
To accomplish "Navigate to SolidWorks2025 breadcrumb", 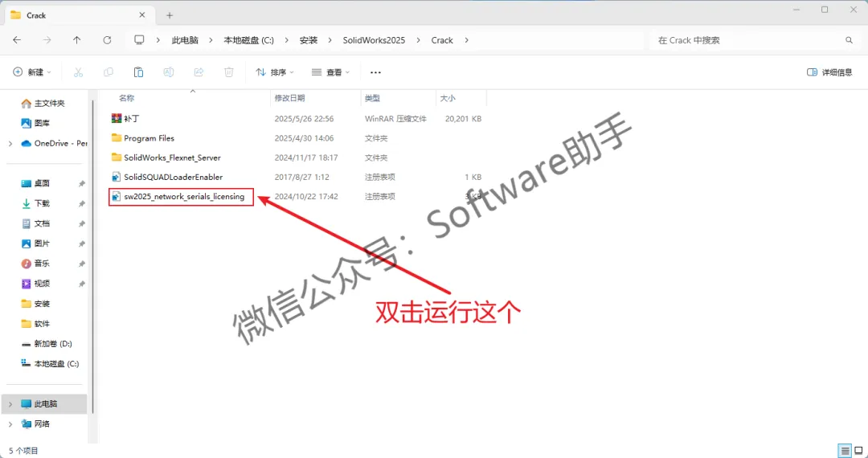I will point(374,40).
